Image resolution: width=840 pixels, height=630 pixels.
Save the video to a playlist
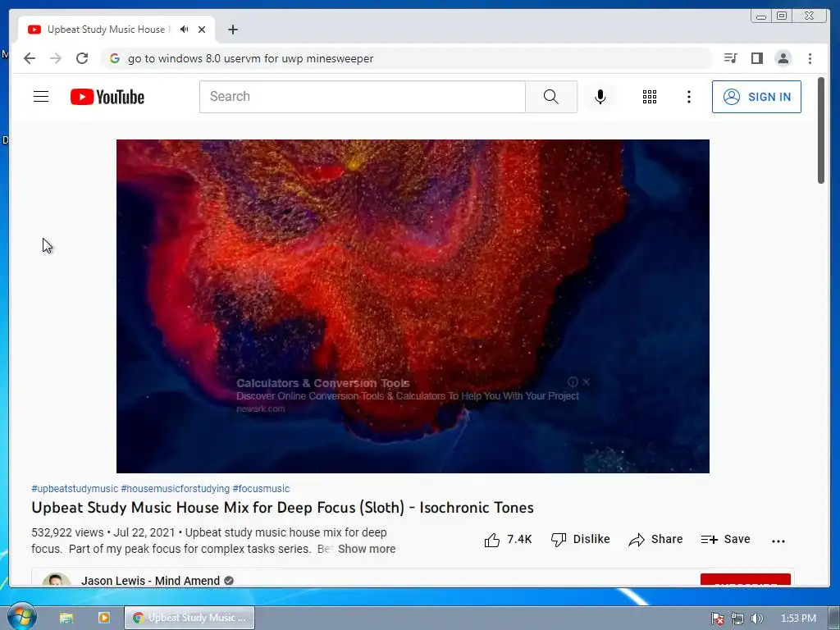(725, 540)
